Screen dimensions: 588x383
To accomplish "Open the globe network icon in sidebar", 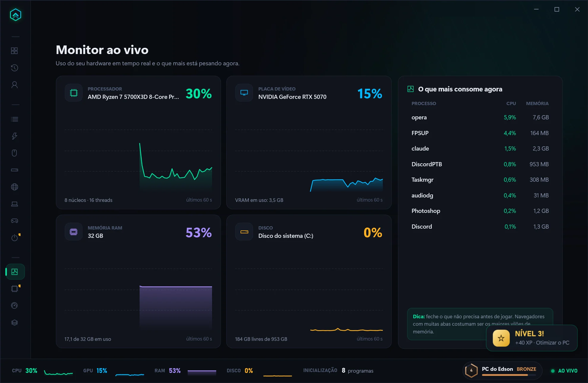I will click(14, 187).
